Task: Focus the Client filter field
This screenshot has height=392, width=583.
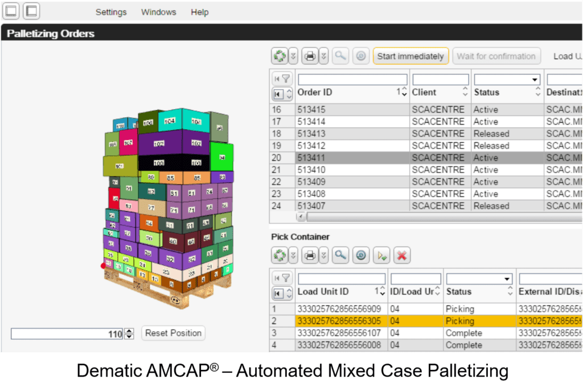Action: 441,80
